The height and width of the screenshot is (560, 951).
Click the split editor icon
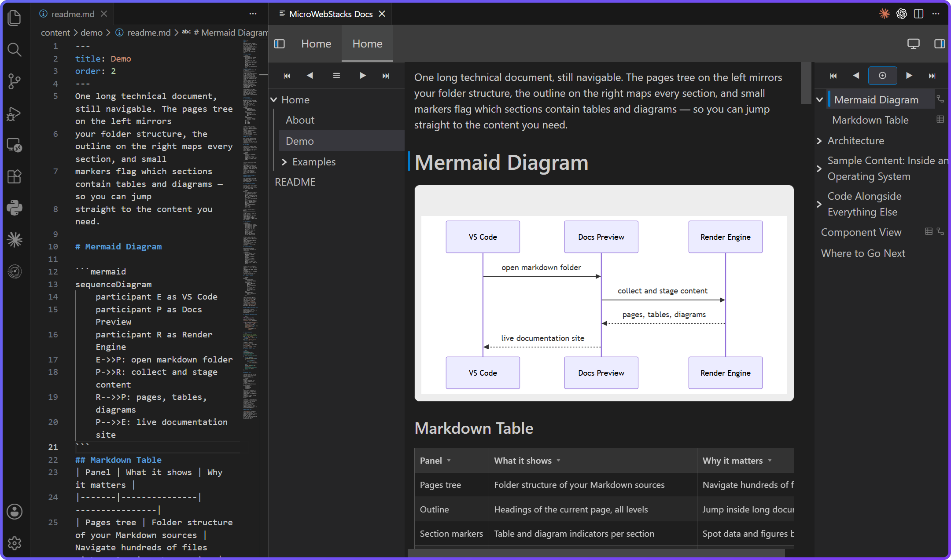(918, 14)
